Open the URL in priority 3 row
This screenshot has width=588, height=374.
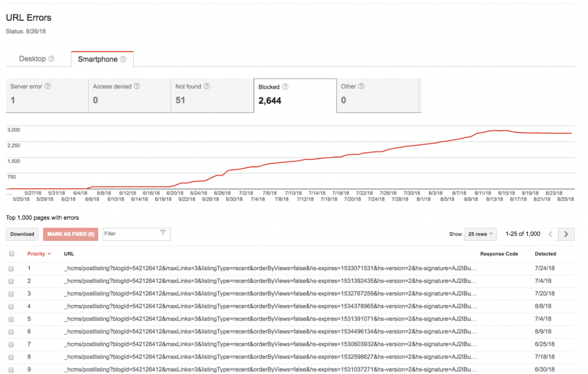270,294
